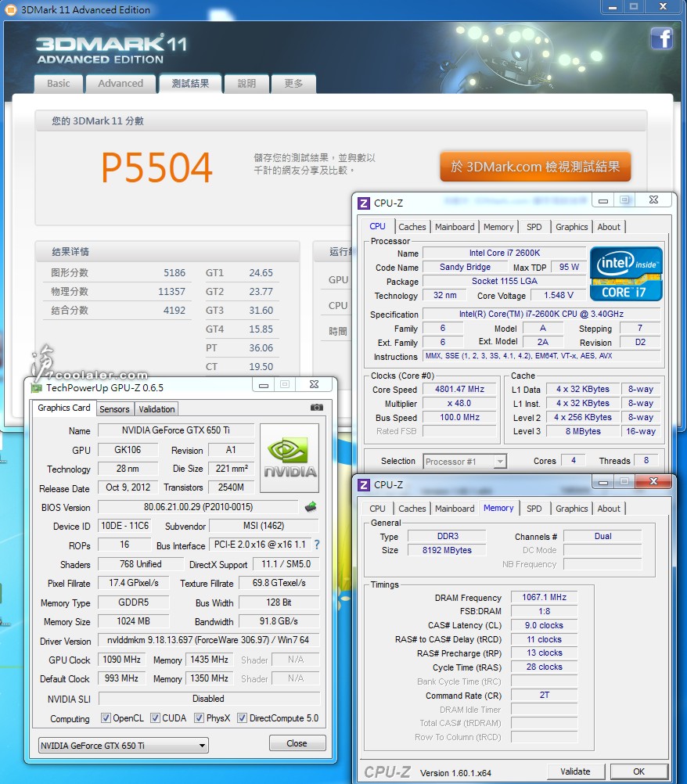
Task: Click the CAS# Latency value 9.0 clocks
Action: (x=544, y=625)
